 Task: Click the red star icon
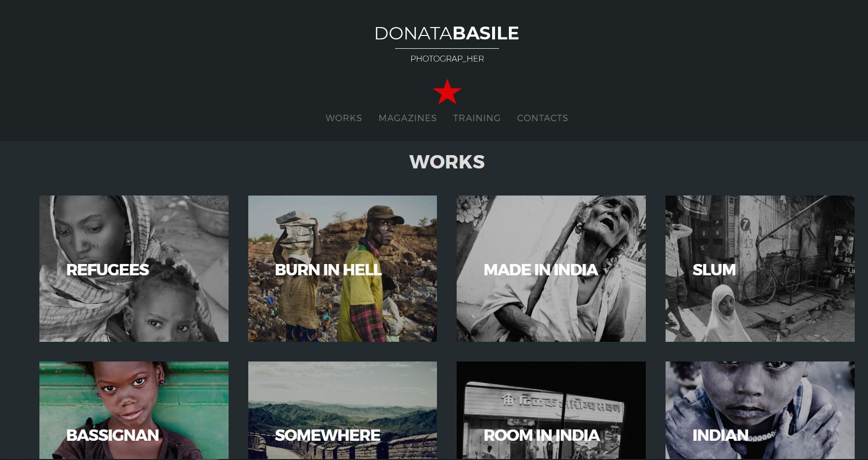tap(447, 92)
